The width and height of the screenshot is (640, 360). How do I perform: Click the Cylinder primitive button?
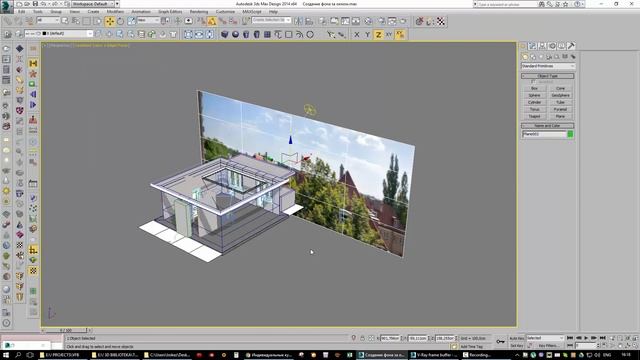click(534, 102)
